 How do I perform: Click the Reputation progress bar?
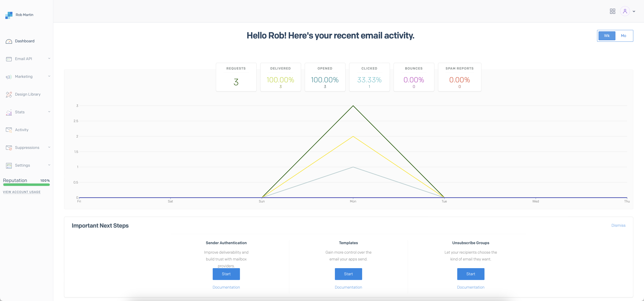coord(26,185)
